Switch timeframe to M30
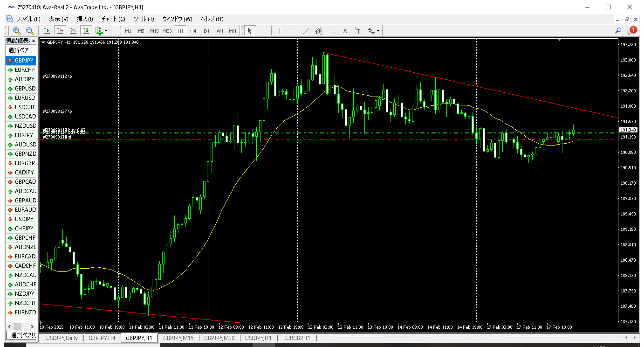644x347 pixels. coord(167,31)
